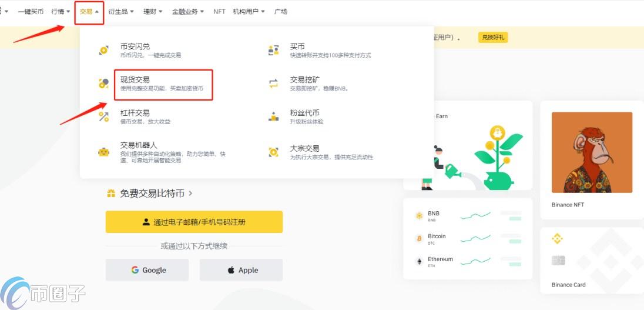Expand the 金融业务 dropdown

(x=188, y=12)
